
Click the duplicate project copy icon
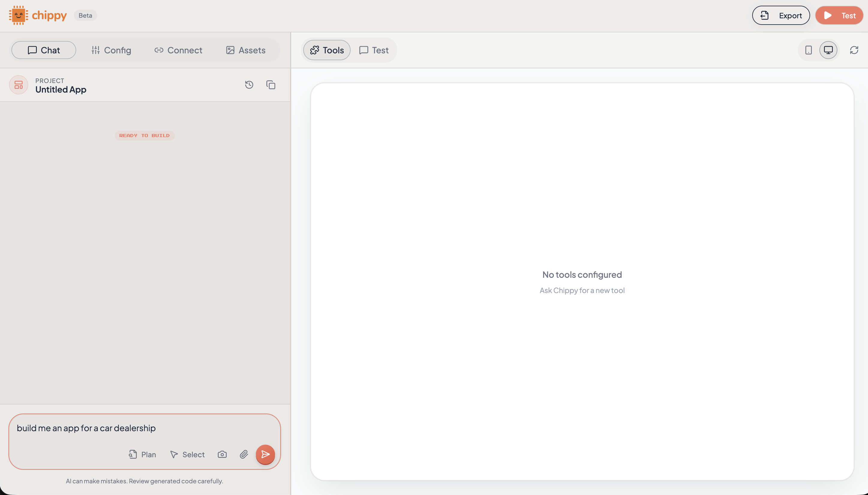pos(271,85)
